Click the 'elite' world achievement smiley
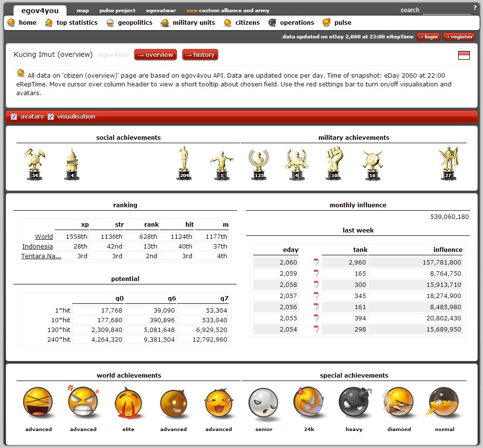 128,404
